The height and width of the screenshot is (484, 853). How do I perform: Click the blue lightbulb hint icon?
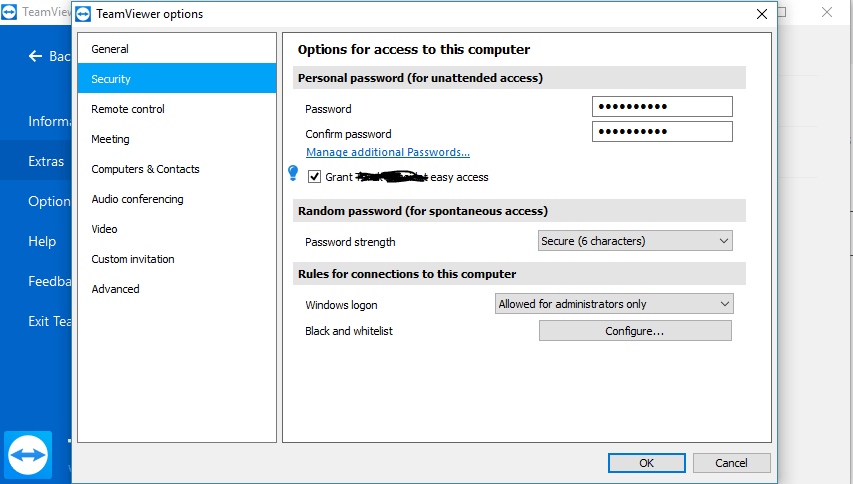[293, 174]
